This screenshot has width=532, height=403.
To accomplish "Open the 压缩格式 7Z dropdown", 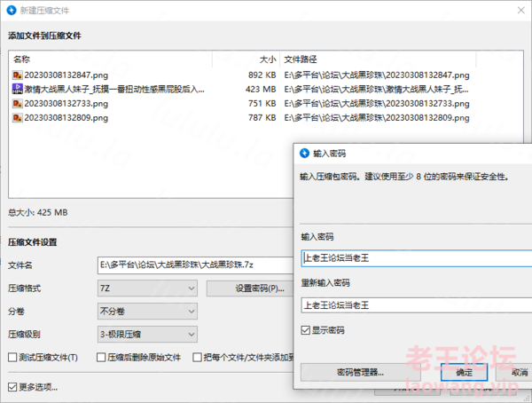I will [147, 288].
